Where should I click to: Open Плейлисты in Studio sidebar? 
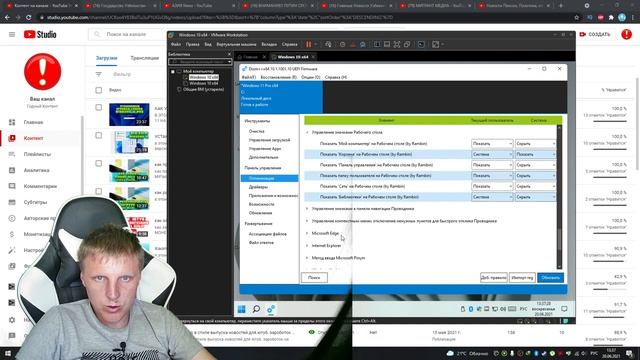coord(37,154)
